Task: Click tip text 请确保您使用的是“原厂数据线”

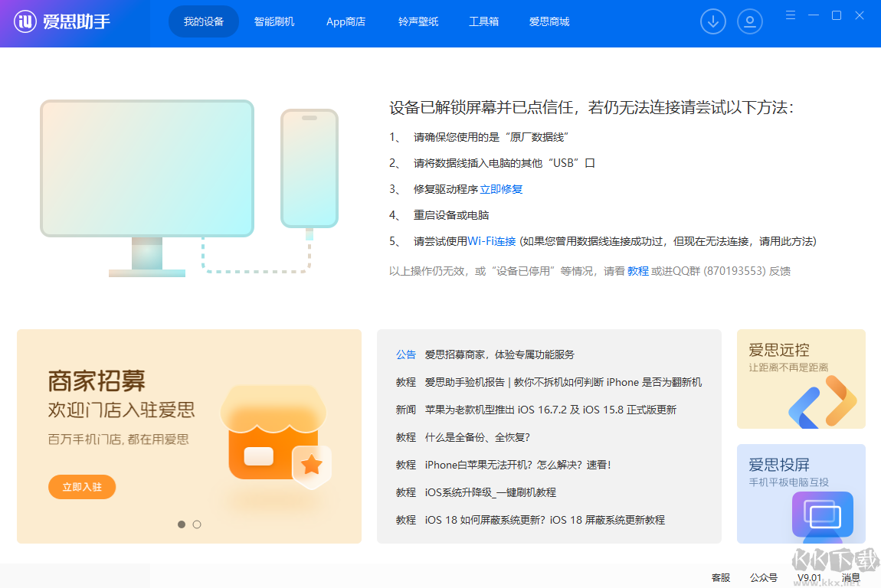Action: (491, 137)
